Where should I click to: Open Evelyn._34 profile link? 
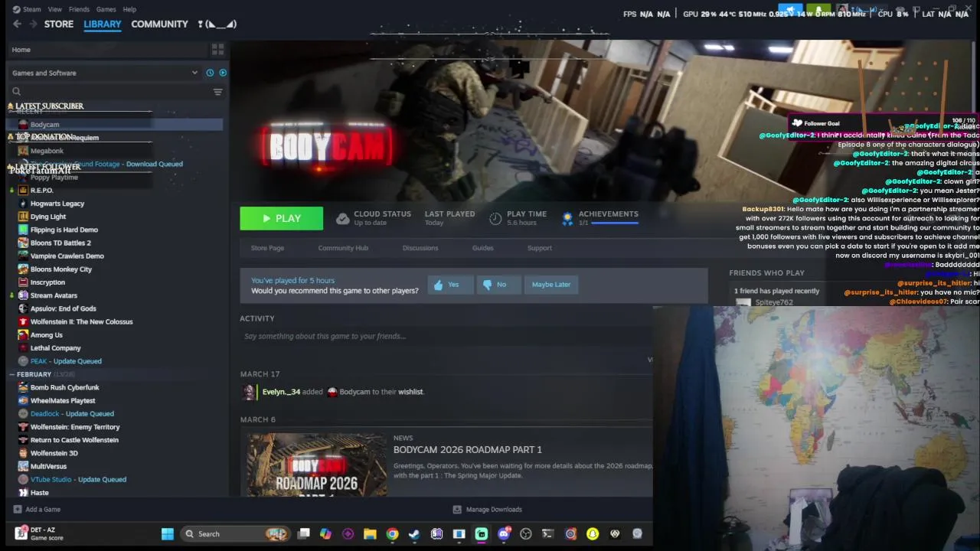click(281, 392)
